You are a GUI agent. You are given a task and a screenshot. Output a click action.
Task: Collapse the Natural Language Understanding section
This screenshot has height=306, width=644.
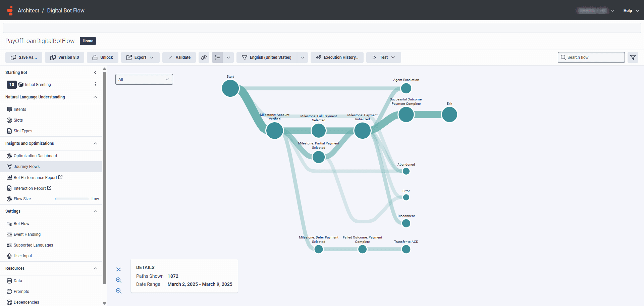(x=95, y=97)
